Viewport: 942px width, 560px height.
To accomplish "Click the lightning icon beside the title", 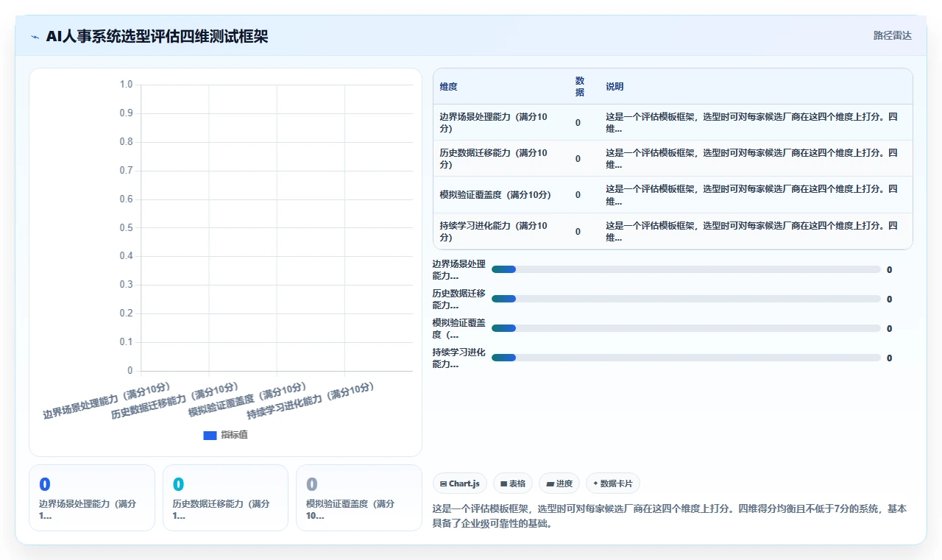I will click(x=35, y=37).
